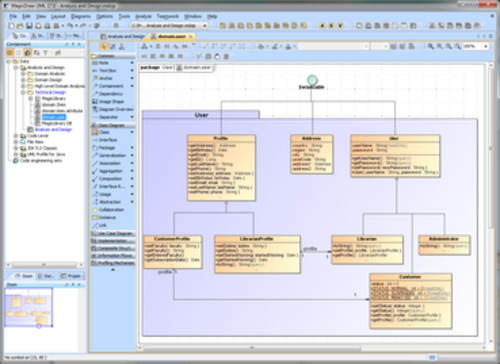
Task: Collapse the Technical Design tree node
Action: coord(23,92)
